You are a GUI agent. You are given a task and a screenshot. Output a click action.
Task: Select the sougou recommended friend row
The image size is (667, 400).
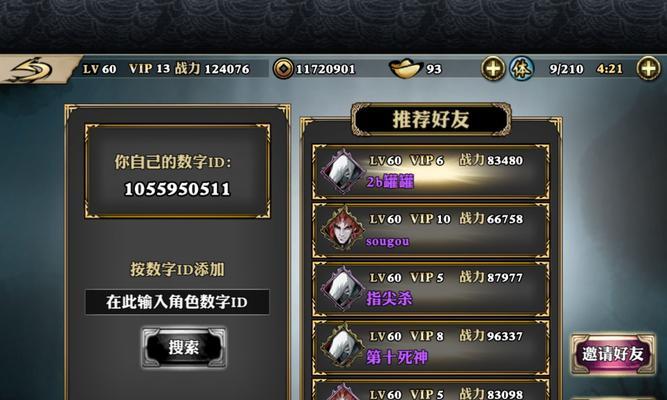pyautogui.click(x=431, y=230)
